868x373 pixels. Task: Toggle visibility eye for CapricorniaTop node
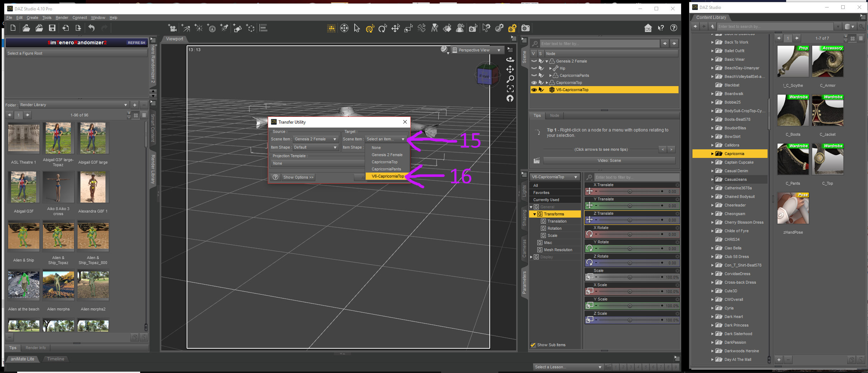pyautogui.click(x=534, y=83)
